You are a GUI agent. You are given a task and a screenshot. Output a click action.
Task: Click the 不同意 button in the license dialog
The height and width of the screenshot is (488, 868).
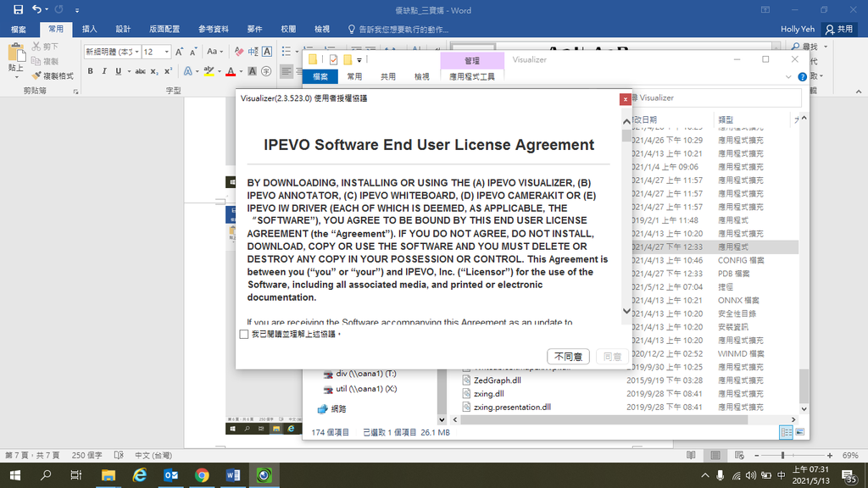[568, 357]
